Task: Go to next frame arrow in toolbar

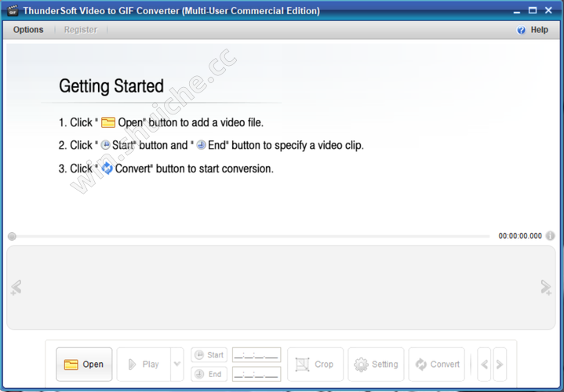Action: click(499, 365)
